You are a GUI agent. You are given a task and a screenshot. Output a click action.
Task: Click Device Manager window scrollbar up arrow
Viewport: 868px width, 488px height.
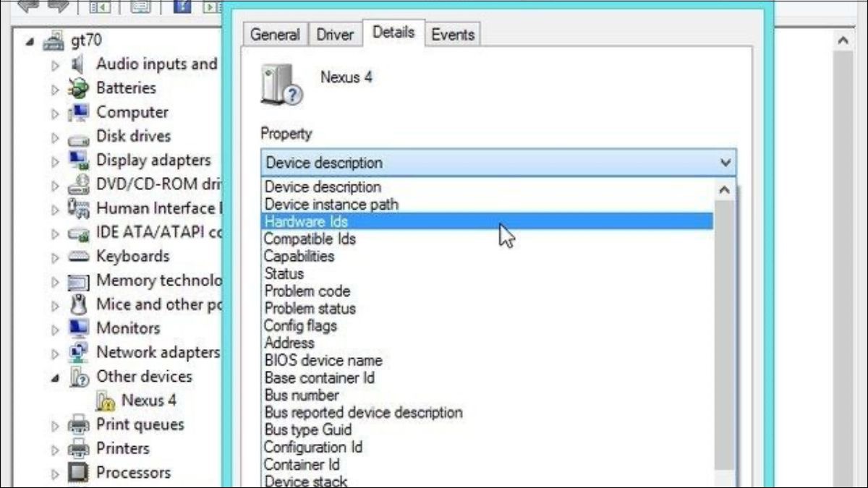point(843,41)
